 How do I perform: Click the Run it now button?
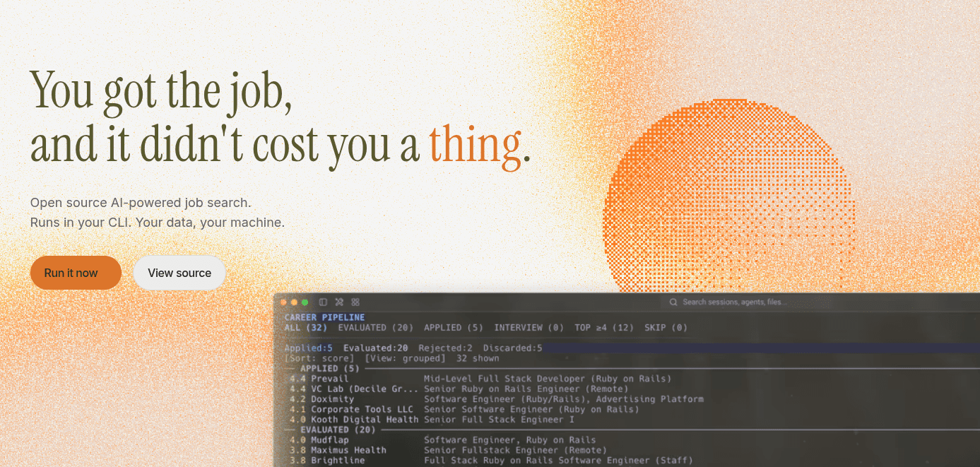(76, 273)
